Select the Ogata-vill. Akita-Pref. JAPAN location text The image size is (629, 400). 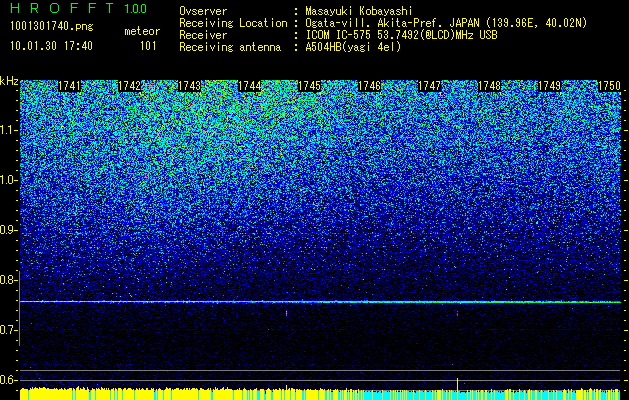click(446, 23)
